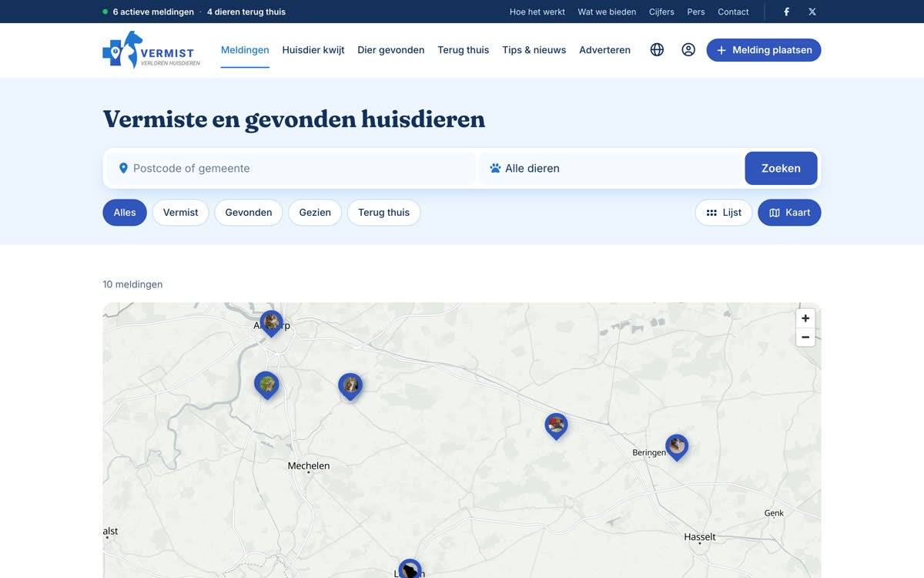This screenshot has height=578, width=924.
Task: Open the user account icon
Action: 688,50
